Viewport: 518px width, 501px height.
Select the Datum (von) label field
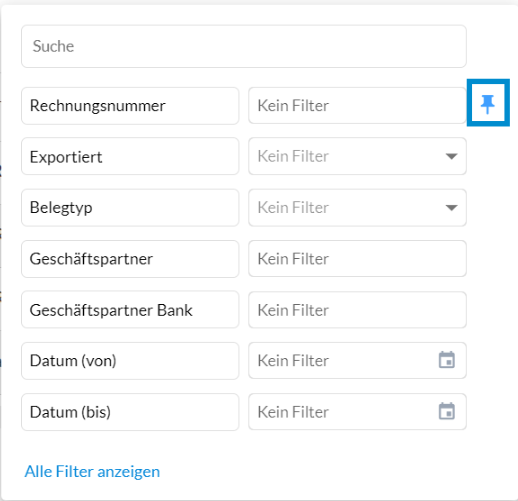[130, 361]
